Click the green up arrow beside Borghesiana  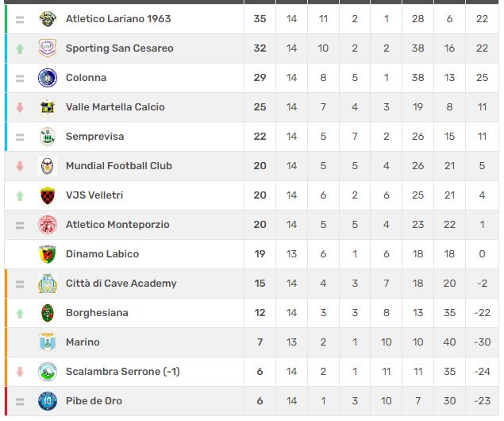point(20,313)
